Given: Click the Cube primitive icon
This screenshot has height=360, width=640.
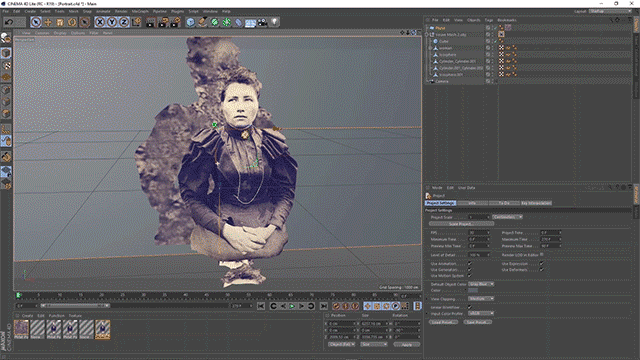Looking at the screenshot, I should coord(191,22).
